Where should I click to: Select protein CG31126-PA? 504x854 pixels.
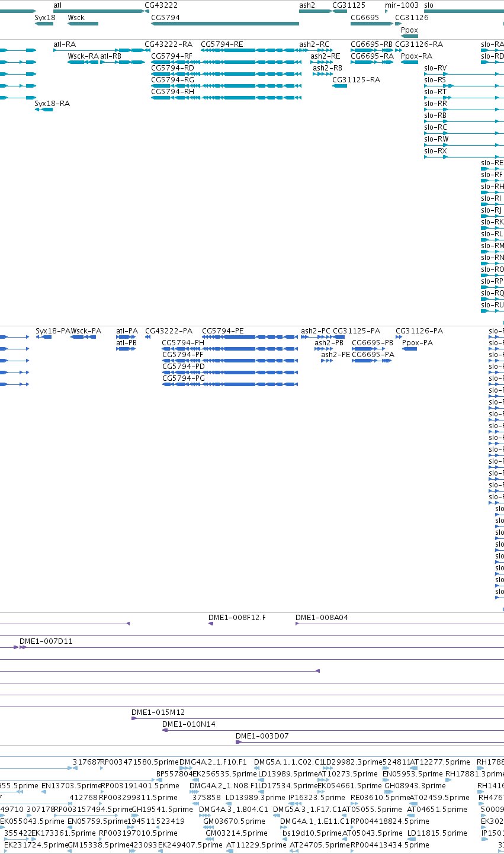[419, 331]
